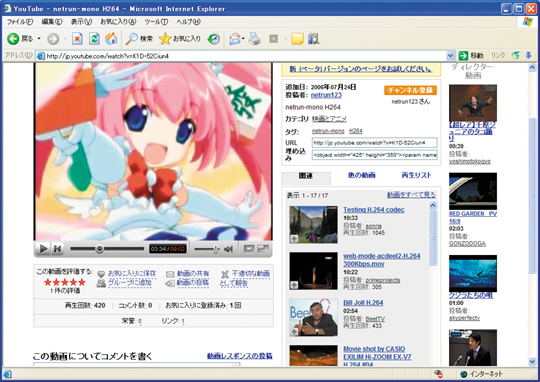Screen dimensions: 540x382
Task: Click the flag inappropriate video icon
Action: click(225, 274)
